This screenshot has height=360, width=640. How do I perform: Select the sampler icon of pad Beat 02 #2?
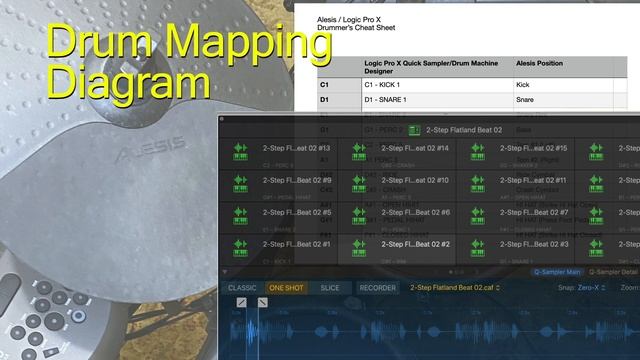(x=359, y=248)
